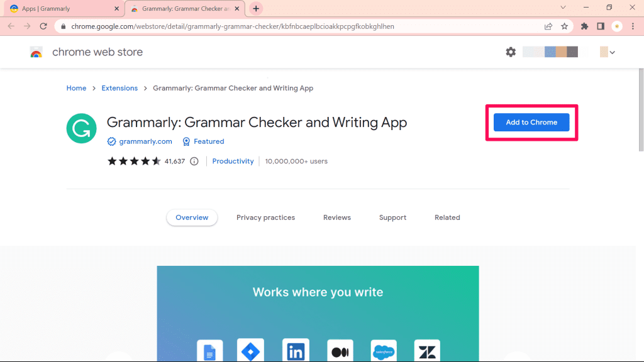Click the Grammarly green G logo
The height and width of the screenshot is (362, 644).
click(x=81, y=128)
